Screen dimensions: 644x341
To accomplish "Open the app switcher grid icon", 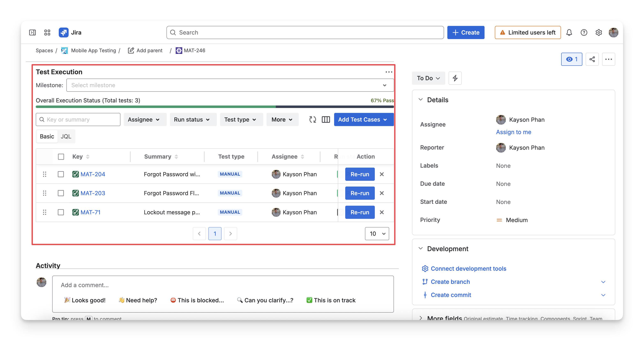I will click(x=47, y=32).
